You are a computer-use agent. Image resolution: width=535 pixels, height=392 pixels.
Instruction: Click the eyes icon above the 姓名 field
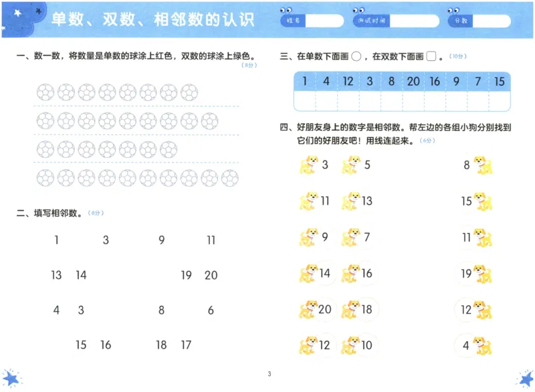click(286, 9)
